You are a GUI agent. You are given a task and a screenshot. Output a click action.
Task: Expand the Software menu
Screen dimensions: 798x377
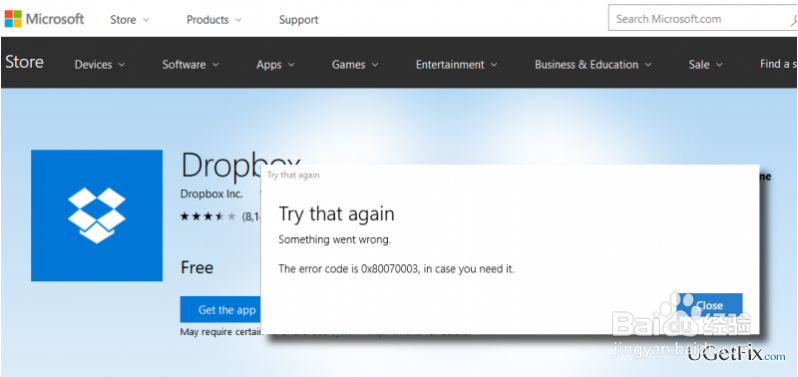tap(191, 65)
